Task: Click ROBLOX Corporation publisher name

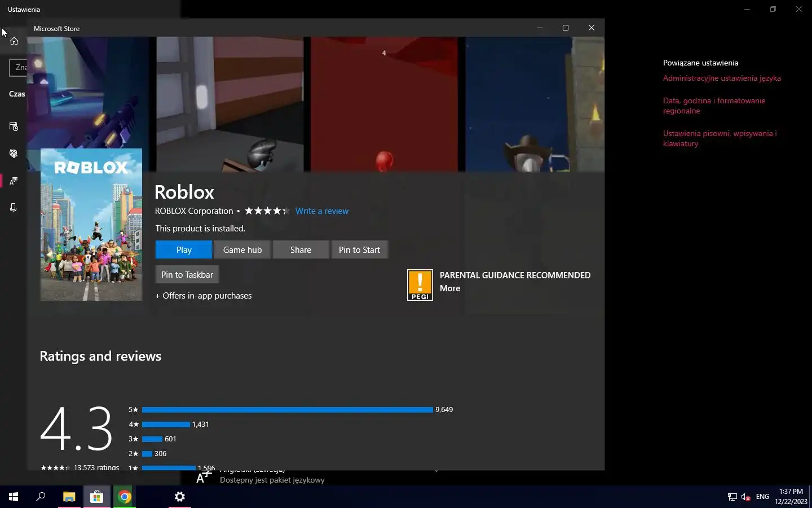Action: (194, 211)
